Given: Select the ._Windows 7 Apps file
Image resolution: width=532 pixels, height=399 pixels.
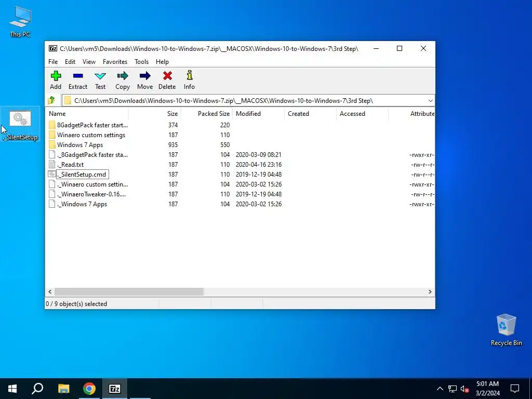Looking at the screenshot, I should coord(82,204).
